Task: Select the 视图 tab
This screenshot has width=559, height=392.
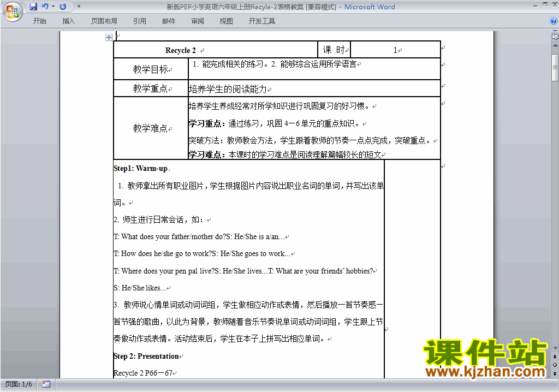Action: [227, 21]
